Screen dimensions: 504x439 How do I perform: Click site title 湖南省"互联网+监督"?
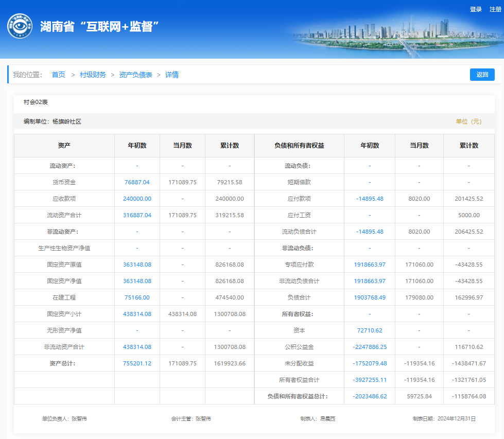99,26
